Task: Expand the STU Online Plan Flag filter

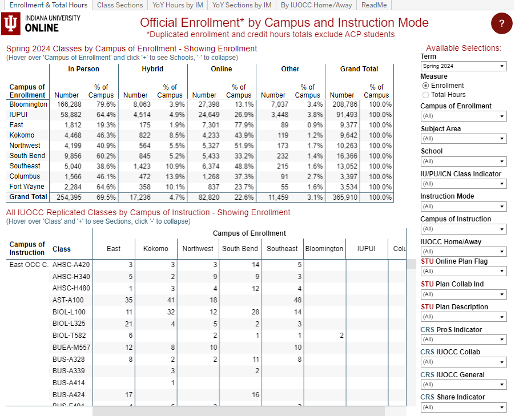Action: point(463,270)
